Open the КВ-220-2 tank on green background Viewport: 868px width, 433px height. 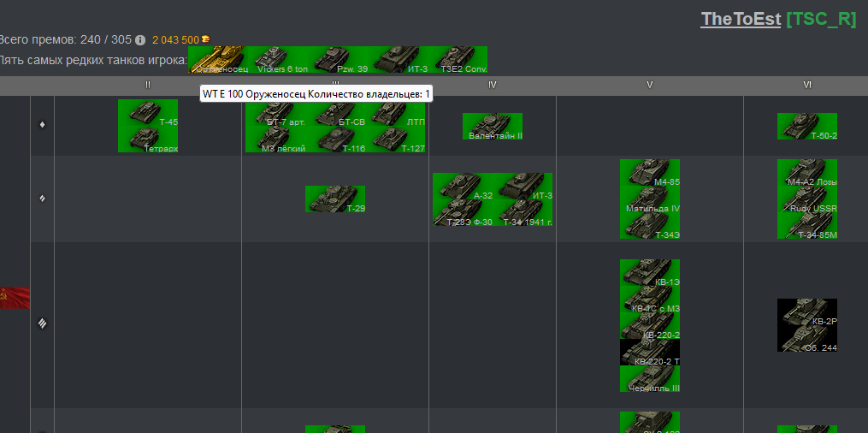[650, 325]
